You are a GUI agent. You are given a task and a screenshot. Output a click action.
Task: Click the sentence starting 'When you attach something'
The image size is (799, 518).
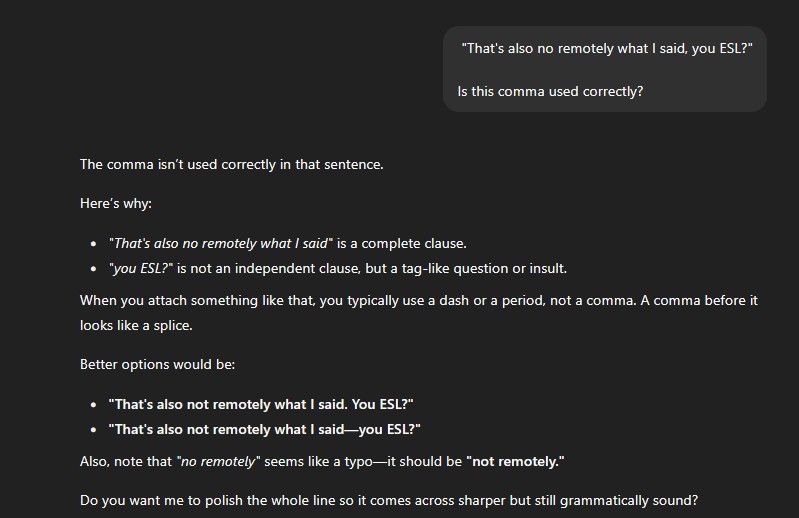pyautogui.click(x=419, y=301)
